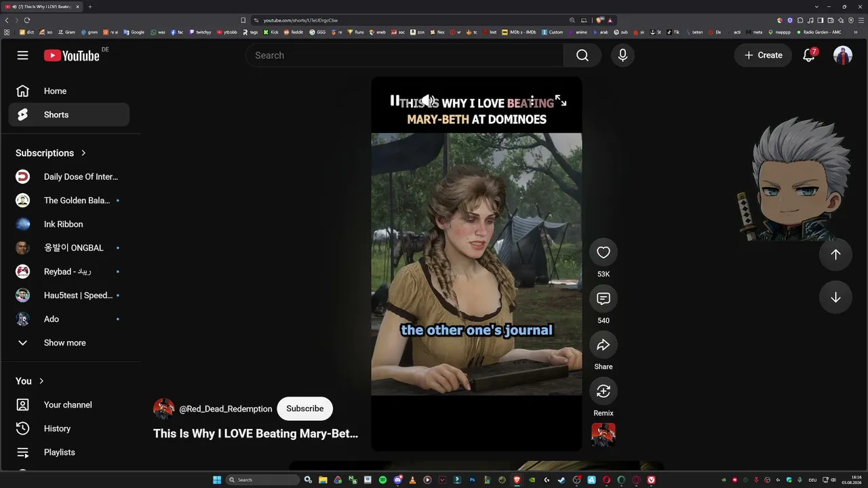The width and height of the screenshot is (868, 488).
Task: Pause the playing Short
Action: click(395, 101)
